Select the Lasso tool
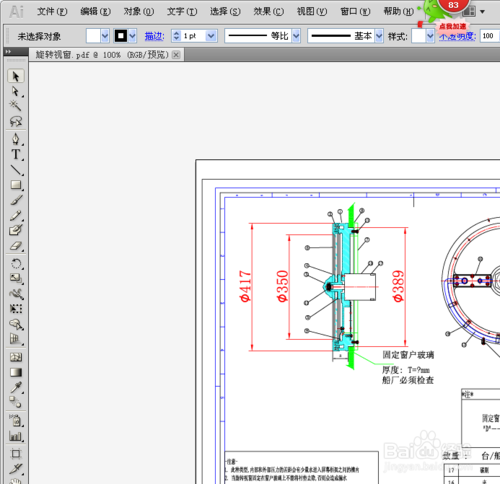This screenshot has width=500, height=484. (x=16, y=121)
